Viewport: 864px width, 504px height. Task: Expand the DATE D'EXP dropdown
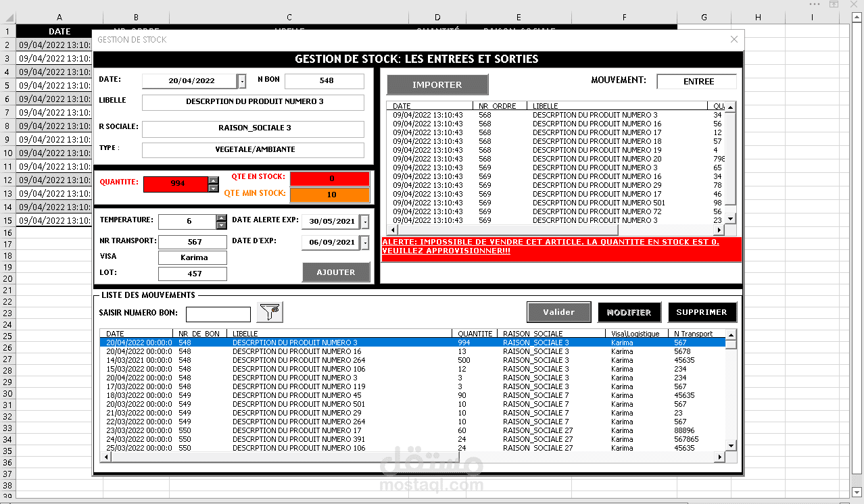coord(365,243)
